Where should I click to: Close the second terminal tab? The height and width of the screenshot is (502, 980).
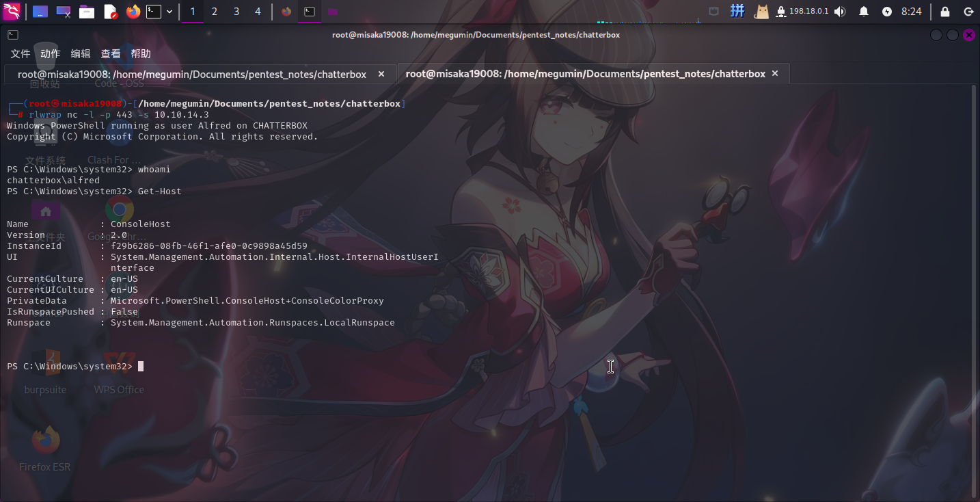(775, 74)
